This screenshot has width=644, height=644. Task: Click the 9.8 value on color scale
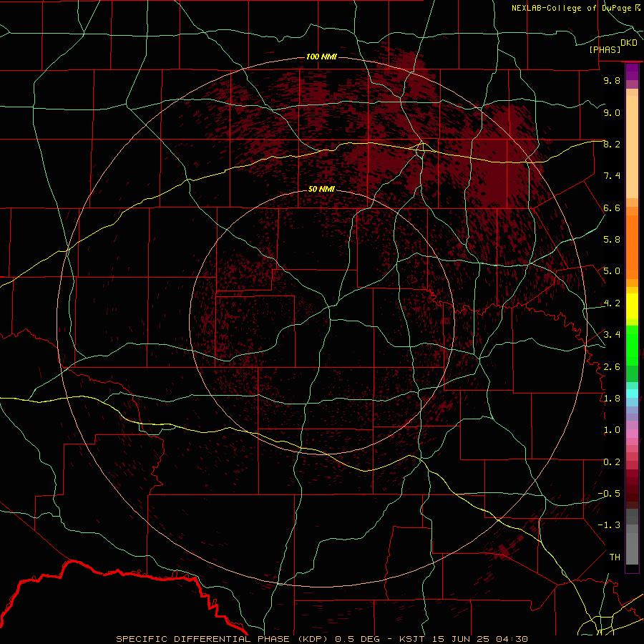pyautogui.click(x=612, y=80)
